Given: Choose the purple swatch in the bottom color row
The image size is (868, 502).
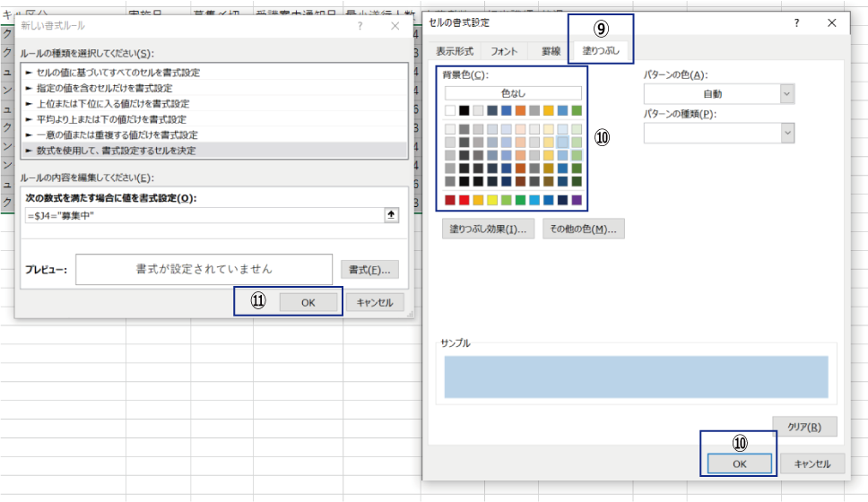Looking at the screenshot, I should (576, 199).
